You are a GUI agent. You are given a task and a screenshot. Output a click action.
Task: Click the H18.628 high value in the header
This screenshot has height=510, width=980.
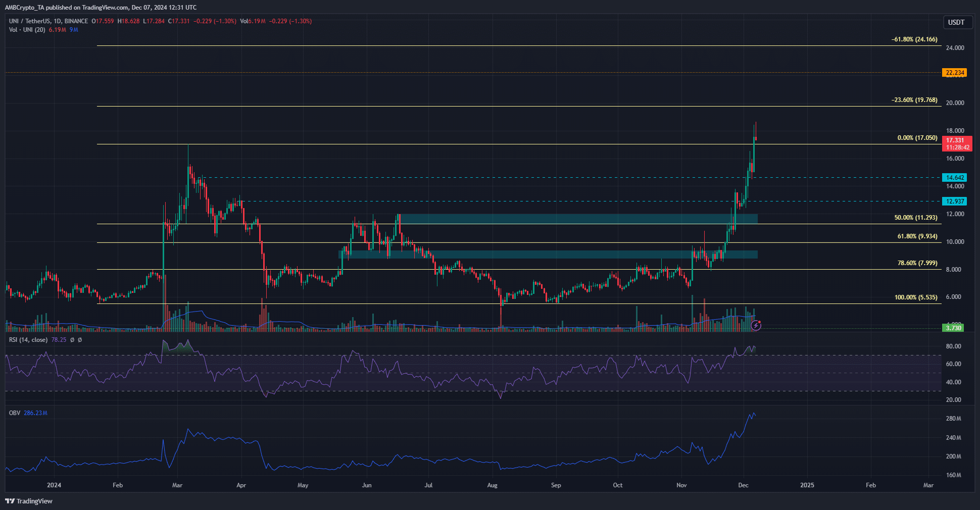128,21
